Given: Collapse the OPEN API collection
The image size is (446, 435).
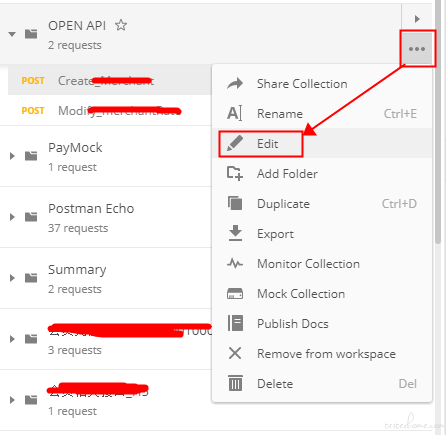Looking at the screenshot, I should [12, 34].
